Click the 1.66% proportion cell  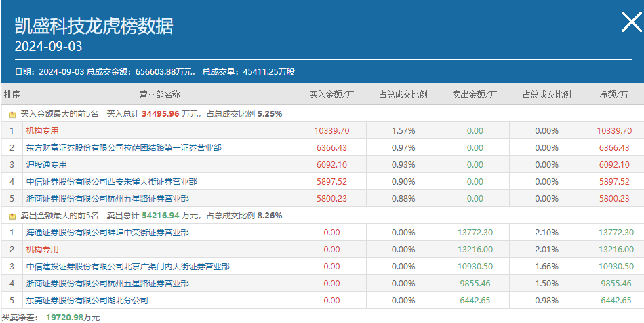pyautogui.click(x=546, y=266)
